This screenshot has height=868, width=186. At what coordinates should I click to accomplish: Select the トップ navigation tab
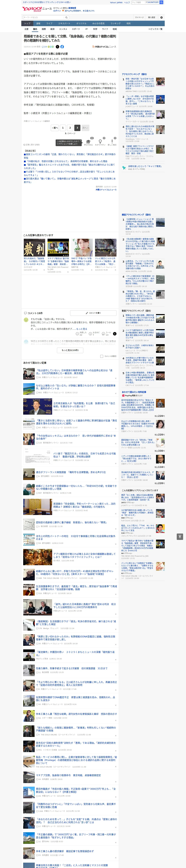tap(27, 24)
